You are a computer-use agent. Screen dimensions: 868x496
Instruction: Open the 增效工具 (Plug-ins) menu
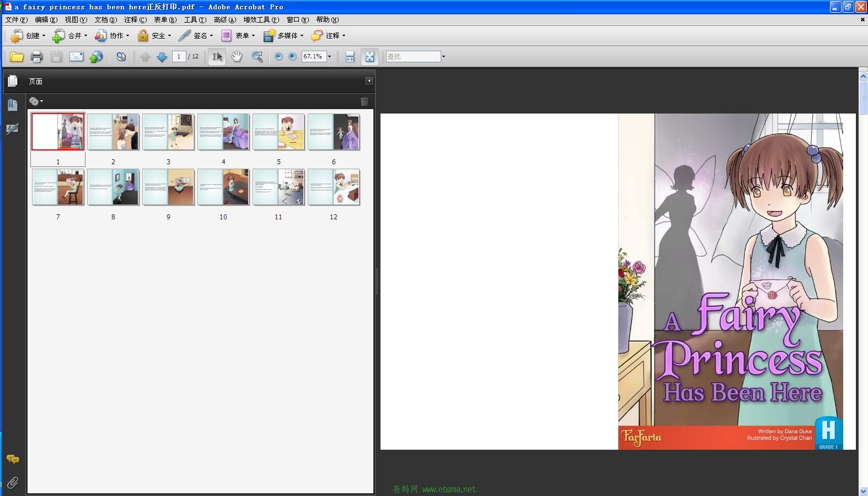(261, 20)
